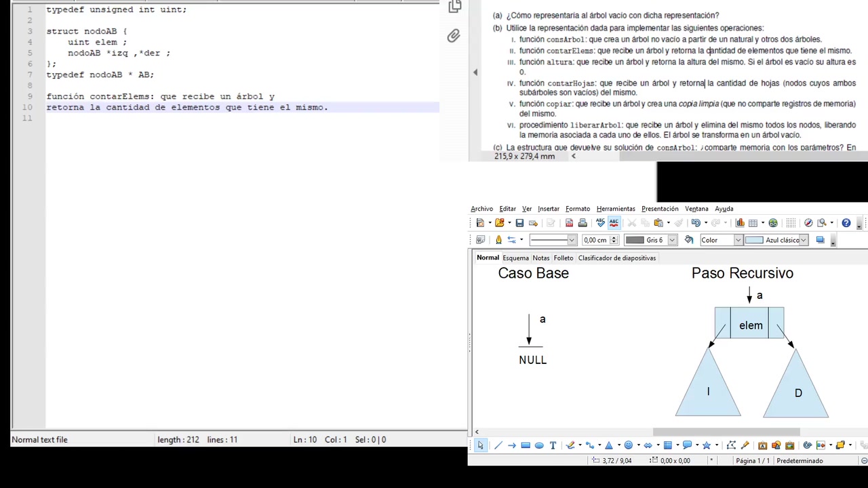Switch to the Esquema view tab

[x=515, y=258]
